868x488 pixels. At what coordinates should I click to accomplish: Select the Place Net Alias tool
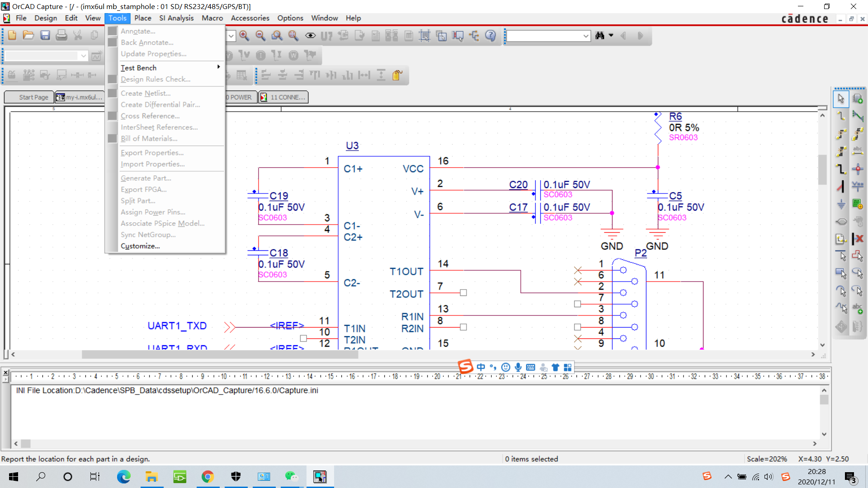pos(858,151)
